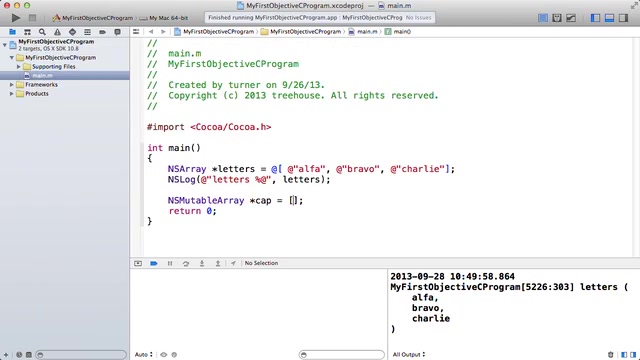Click MyFirstObjectiveCProgram folder in the jump bar
640x360 pixels.
301,32
